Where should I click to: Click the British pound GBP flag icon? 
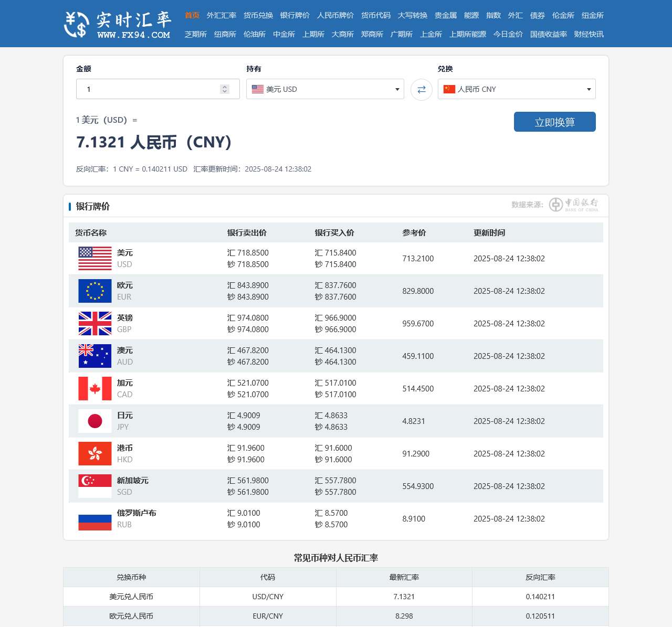pos(94,323)
